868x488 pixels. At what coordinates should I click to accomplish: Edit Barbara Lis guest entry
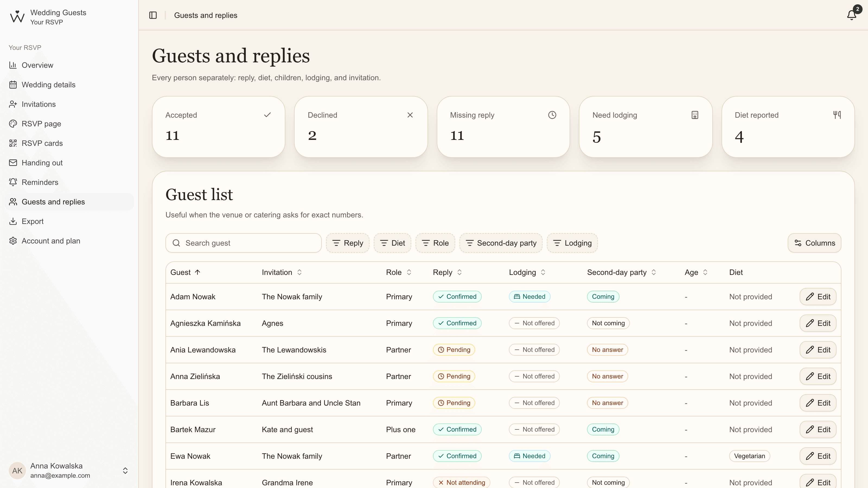click(818, 403)
